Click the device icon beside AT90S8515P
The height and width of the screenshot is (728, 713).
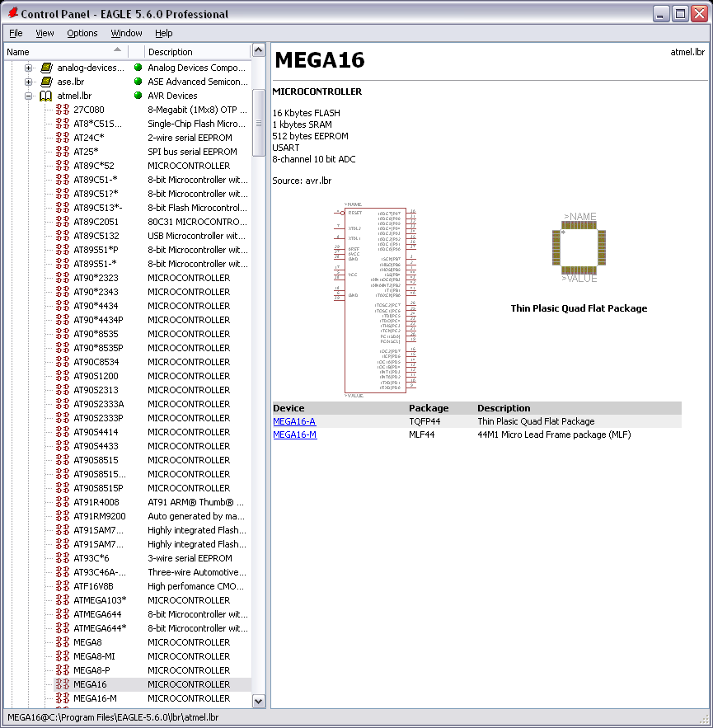point(62,488)
